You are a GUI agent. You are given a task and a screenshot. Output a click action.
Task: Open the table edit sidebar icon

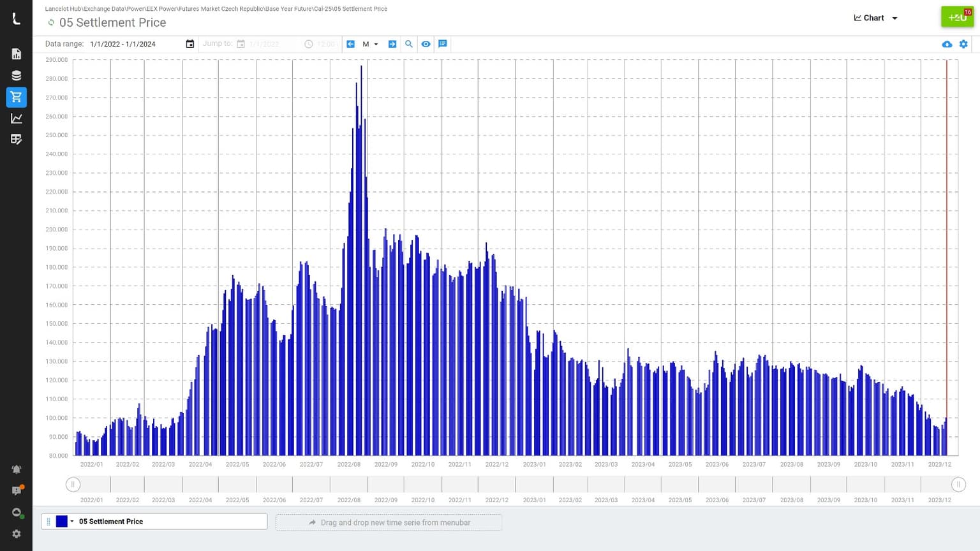17,140
